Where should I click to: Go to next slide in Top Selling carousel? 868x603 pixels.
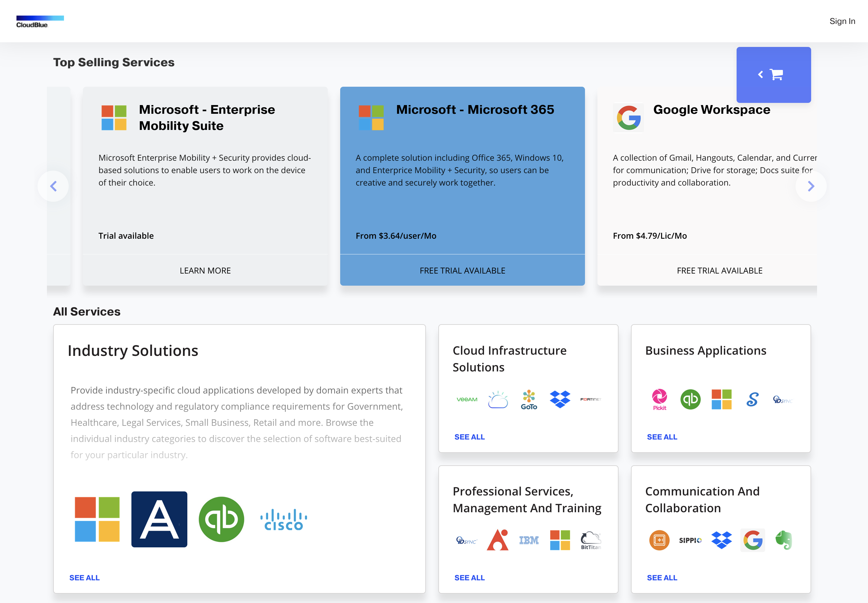(811, 186)
